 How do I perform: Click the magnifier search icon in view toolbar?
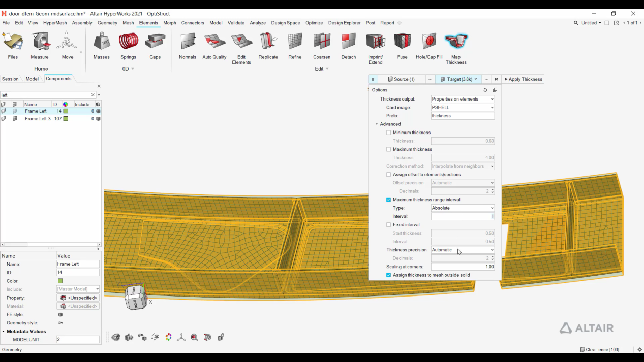click(194, 337)
